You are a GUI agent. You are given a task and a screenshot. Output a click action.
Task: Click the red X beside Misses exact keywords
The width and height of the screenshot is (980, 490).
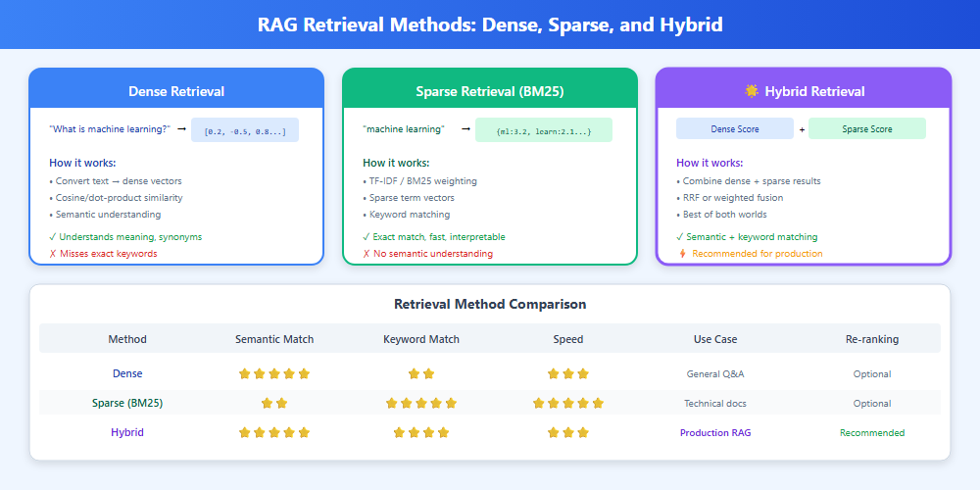coord(53,254)
